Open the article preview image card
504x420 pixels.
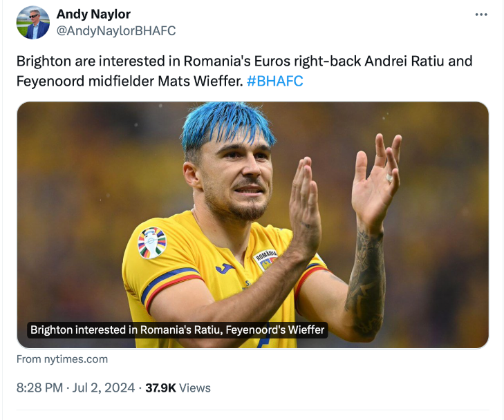coord(252,225)
